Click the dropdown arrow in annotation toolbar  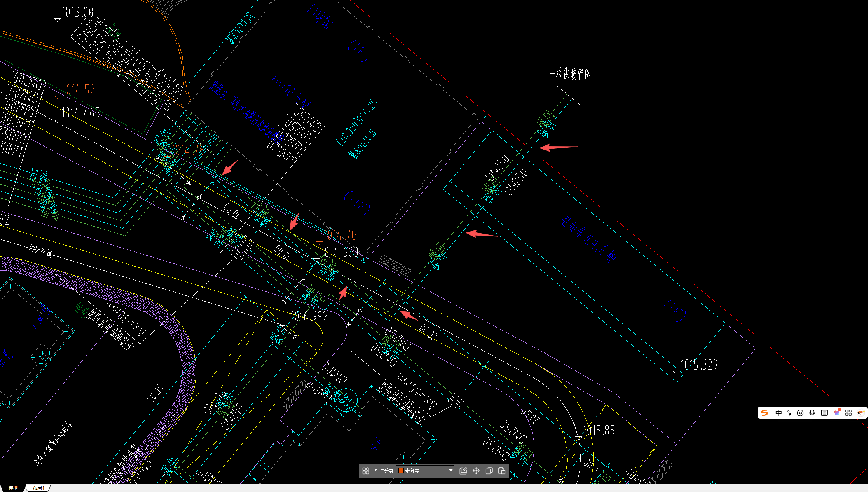[x=451, y=471]
